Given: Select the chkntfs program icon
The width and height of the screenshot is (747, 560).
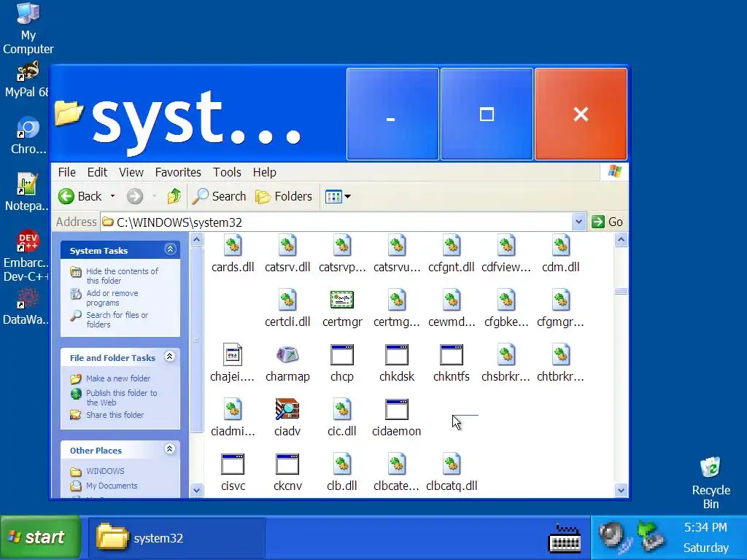Looking at the screenshot, I should click(451, 355).
